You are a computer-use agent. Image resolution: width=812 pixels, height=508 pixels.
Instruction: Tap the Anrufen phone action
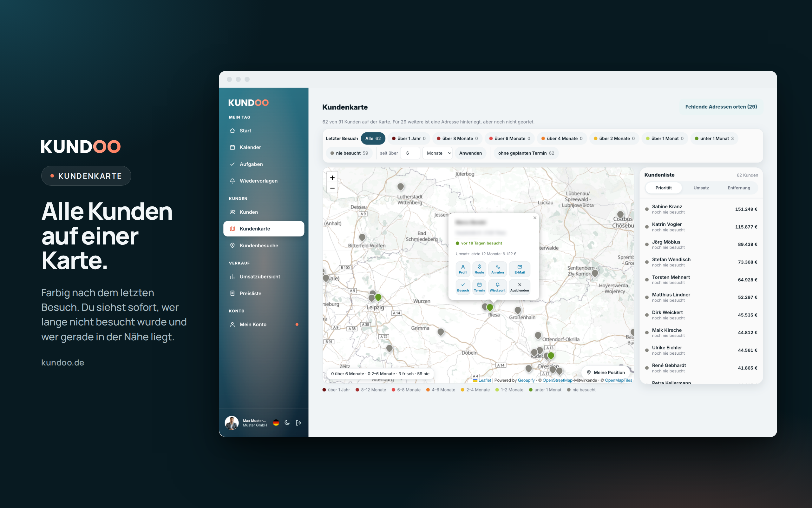[x=497, y=269]
